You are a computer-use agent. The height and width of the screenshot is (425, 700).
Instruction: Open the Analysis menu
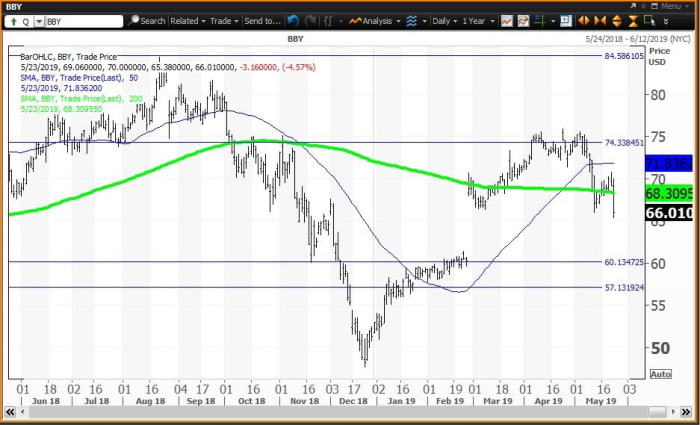coord(375,21)
